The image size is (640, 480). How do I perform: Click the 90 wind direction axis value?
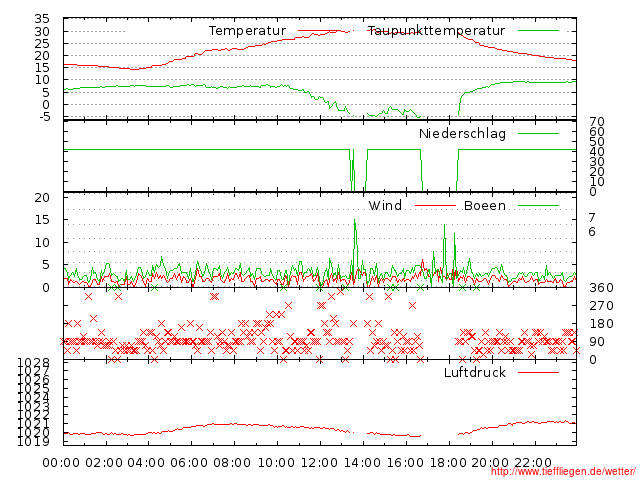pos(597,342)
